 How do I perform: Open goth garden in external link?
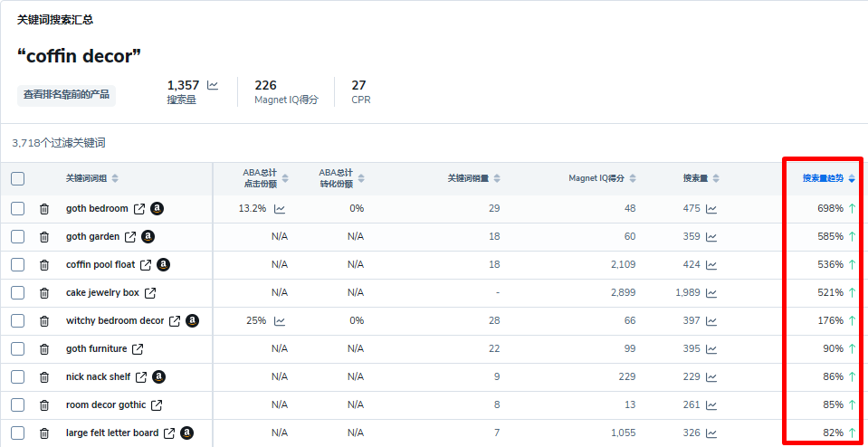coord(130,237)
